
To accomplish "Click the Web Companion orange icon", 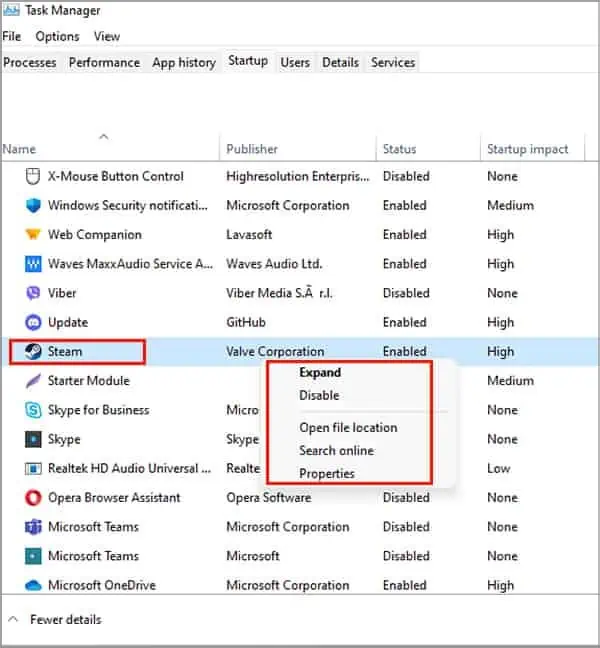I will (33, 234).
